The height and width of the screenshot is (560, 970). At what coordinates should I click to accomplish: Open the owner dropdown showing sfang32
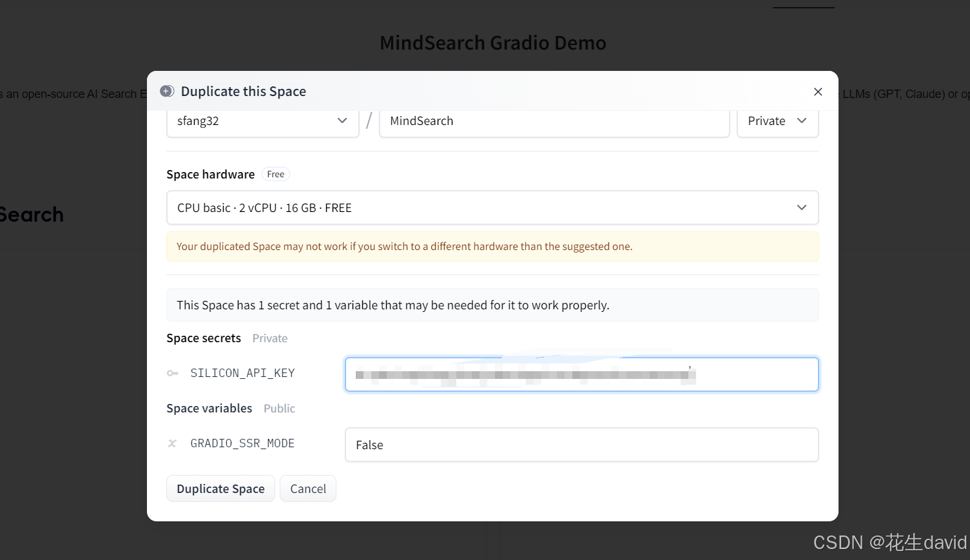pos(263,121)
